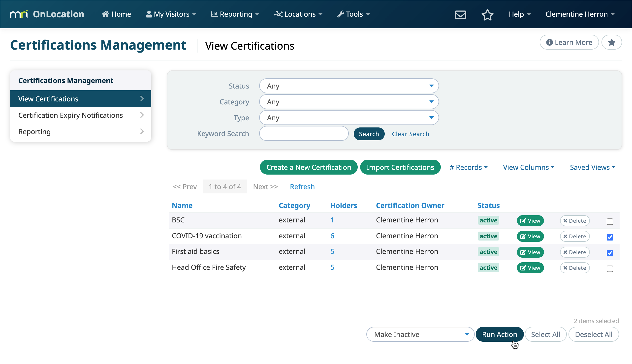The image size is (632, 364).
Task: Open the # Records dropdown
Action: click(x=469, y=167)
